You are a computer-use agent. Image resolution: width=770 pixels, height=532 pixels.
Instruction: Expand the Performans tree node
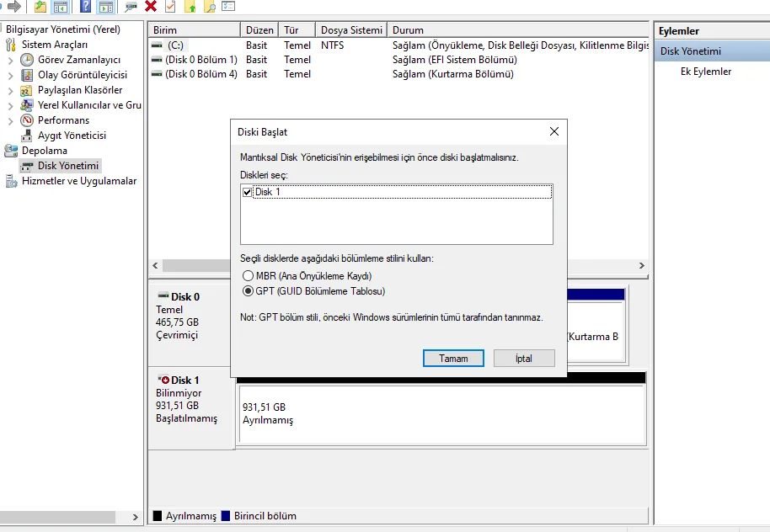click(10, 121)
